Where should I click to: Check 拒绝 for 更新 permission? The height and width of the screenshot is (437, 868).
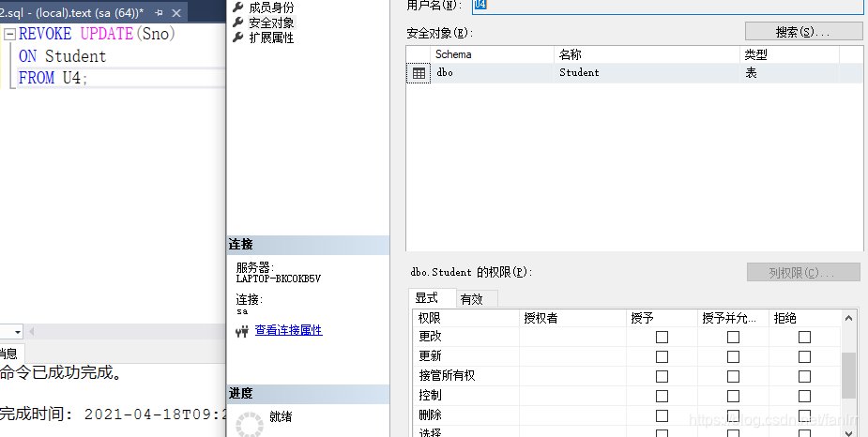[x=804, y=356]
